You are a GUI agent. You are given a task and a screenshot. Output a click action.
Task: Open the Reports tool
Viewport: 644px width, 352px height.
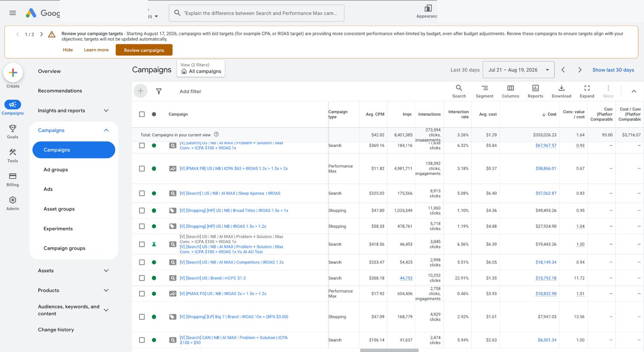pyautogui.click(x=535, y=91)
